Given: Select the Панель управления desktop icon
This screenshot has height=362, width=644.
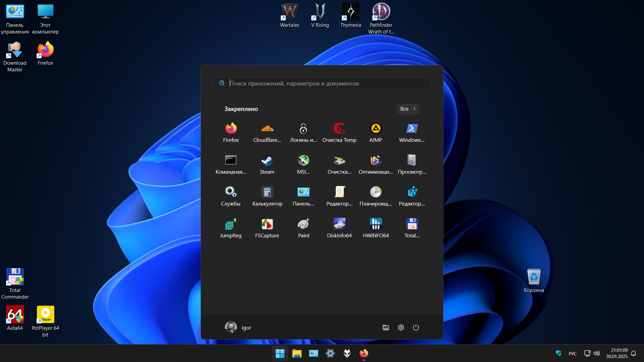Looking at the screenshot, I should click(15, 19).
